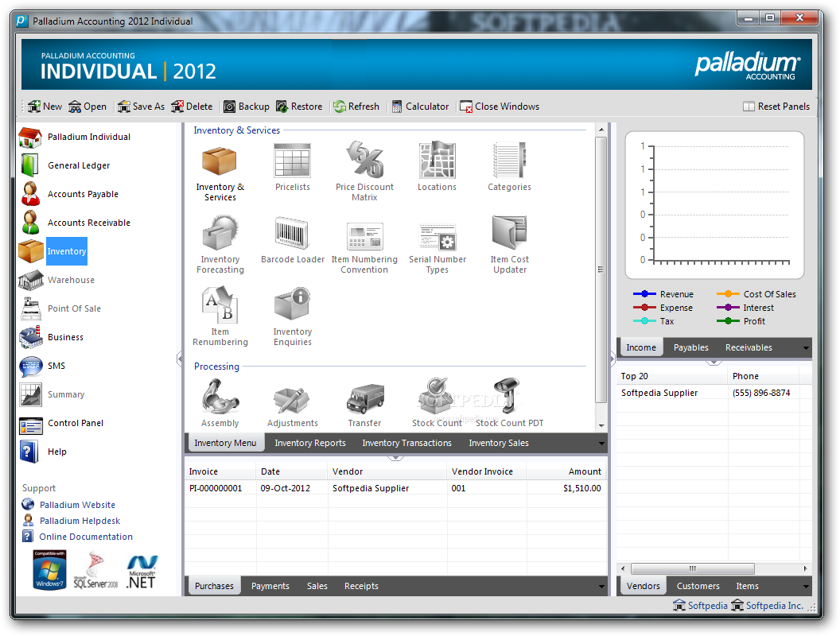
Task: Open Accounts Payable module
Action: click(70, 194)
